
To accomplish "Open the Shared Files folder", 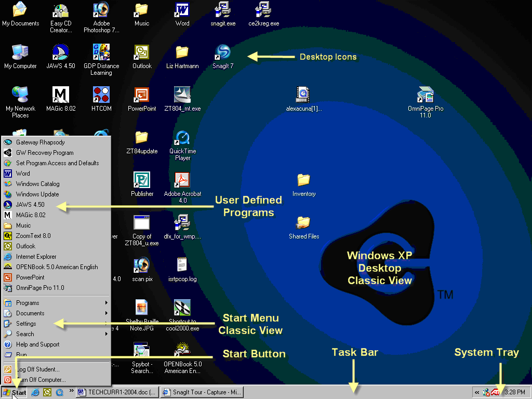I will pos(303,228).
